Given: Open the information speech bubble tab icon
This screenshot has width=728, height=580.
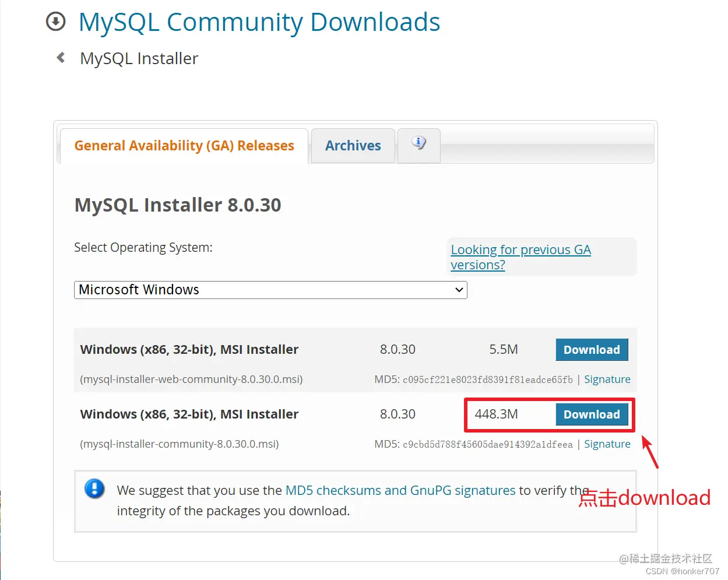Looking at the screenshot, I should [419, 143].
